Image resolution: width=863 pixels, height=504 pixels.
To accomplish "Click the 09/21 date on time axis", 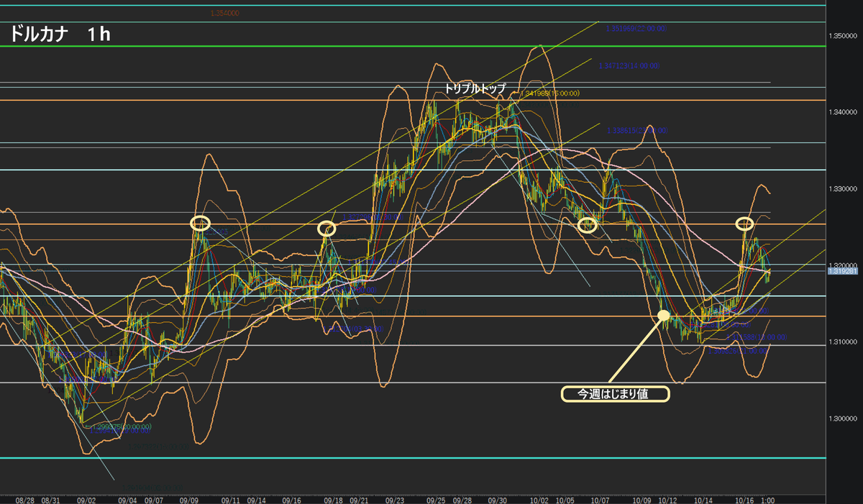I will (x=359, y=499).
